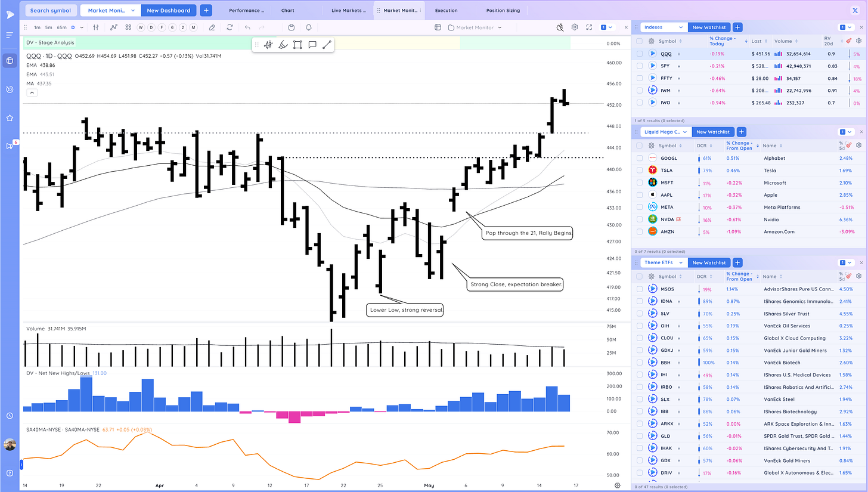The height and width of the screenshot is (492, 868).
Task: Open the chart link group 1 dropdown
Action: 607,27
